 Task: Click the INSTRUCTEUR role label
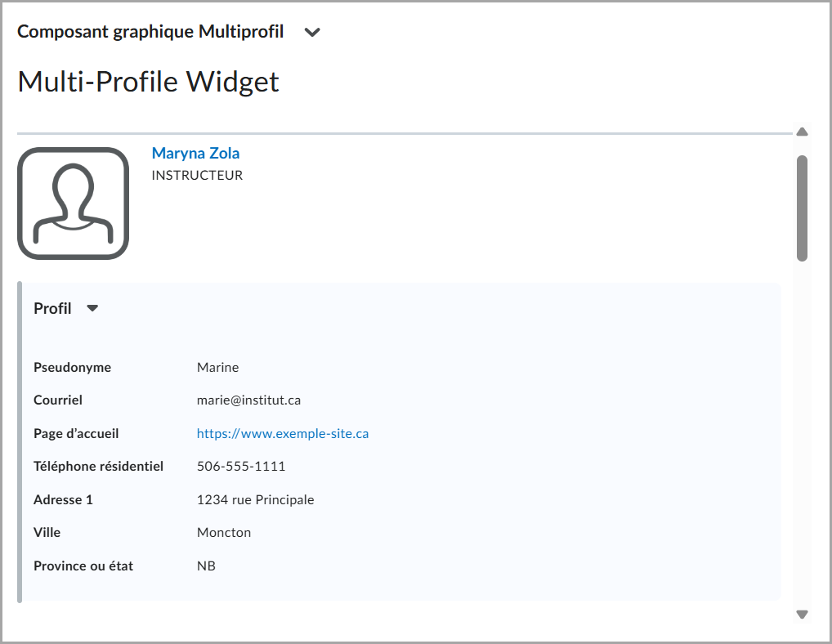tap(197, 175)
